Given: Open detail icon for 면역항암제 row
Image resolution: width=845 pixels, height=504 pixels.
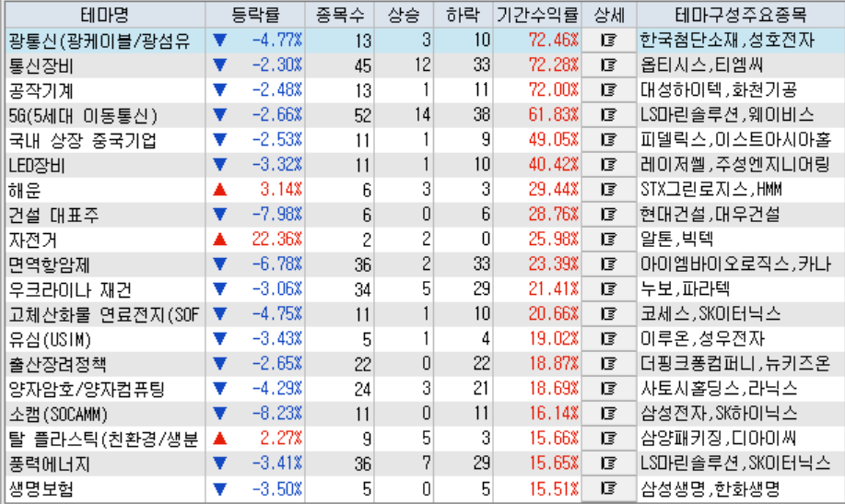Looking at the screenshot, I should pos(609,264).
